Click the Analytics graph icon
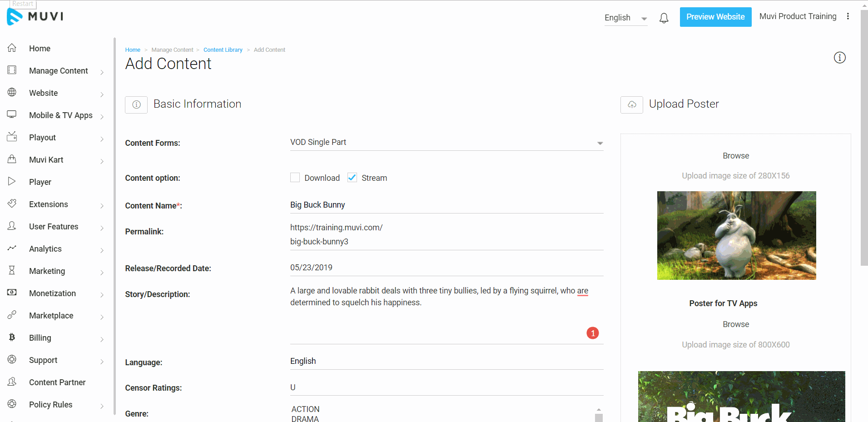This screenshot has width=868, height=422. tap(12, 248)
